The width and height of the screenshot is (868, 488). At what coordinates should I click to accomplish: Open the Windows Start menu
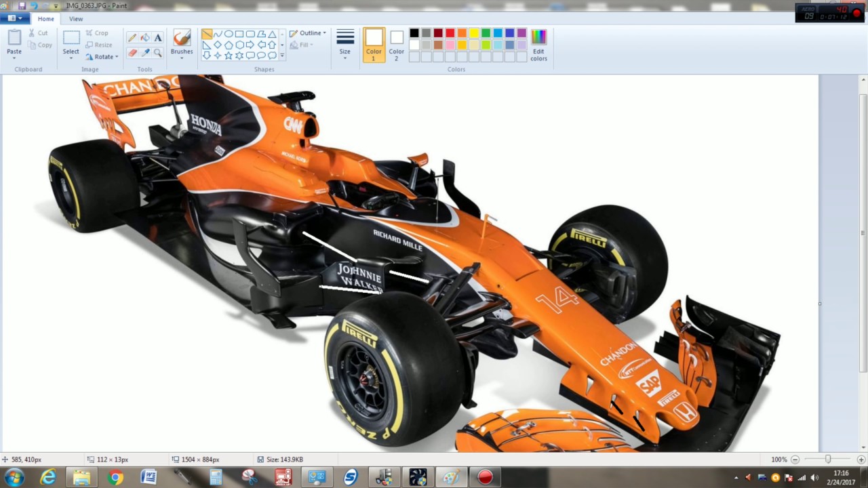click(x=14, y=477)
